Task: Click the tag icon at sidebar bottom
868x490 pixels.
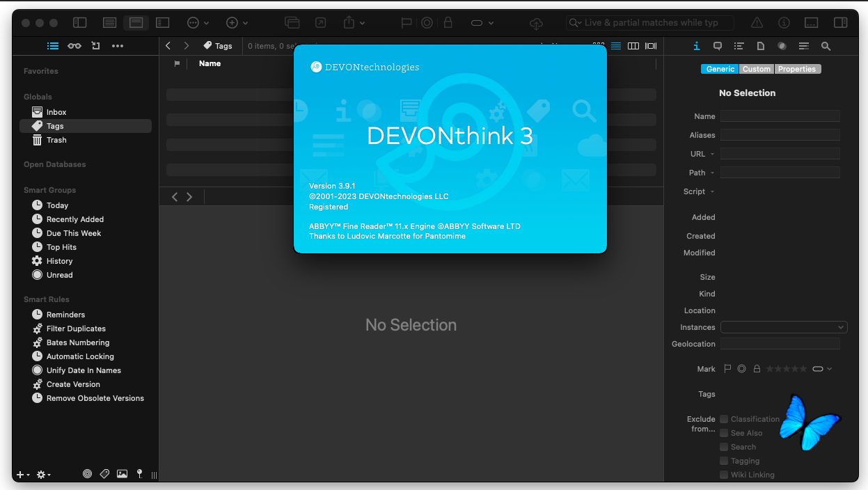Action: [104, 474]
